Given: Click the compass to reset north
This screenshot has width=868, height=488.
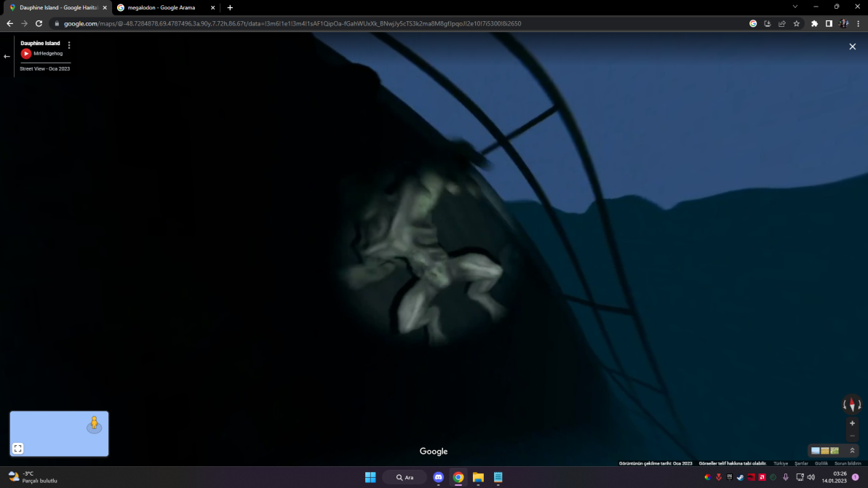Looking at the screenshot, I should [852, 404].
